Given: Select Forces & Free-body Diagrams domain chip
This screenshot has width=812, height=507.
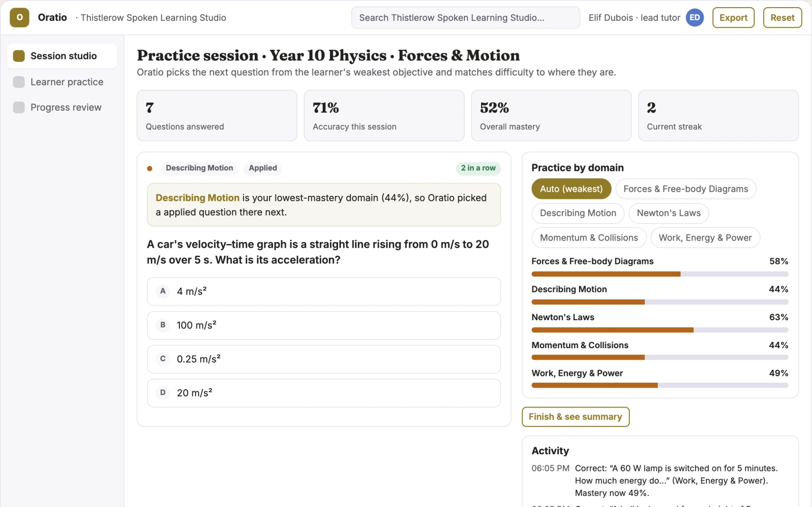Looking at the screenshot, I should [x=686, y=189].
